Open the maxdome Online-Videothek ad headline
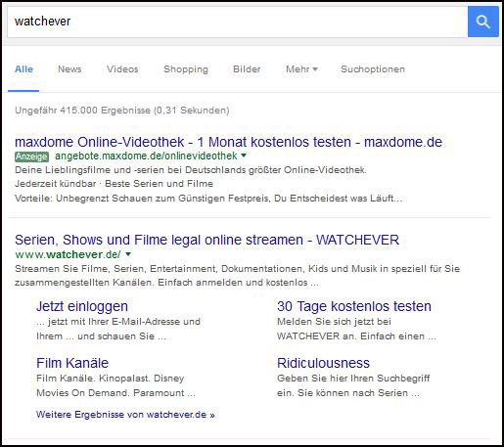504x447 pixels. point(228,142)
